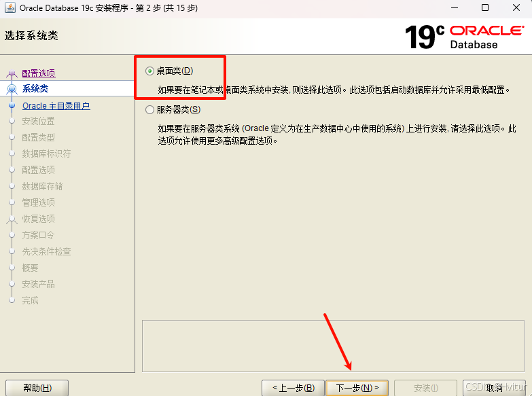Viewport: 532px width, 396px height.
Task: Maximize the installer window
Action: (x=485, y=7)
